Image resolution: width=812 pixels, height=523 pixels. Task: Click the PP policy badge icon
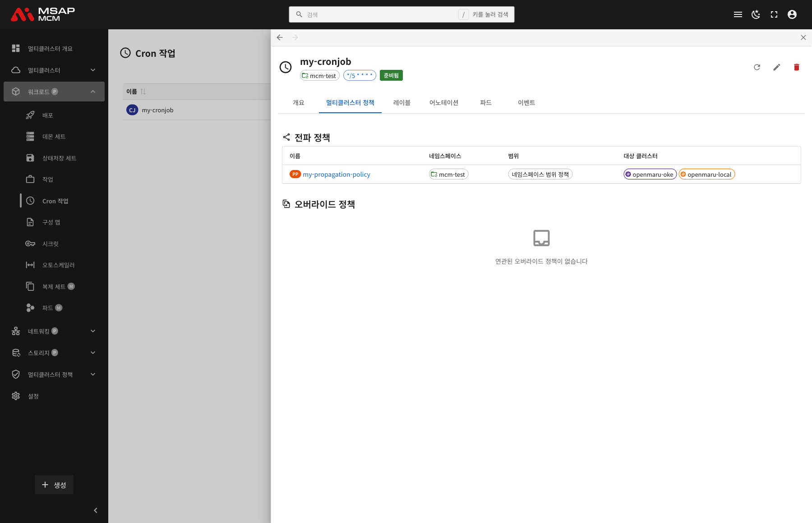[295, 174]
